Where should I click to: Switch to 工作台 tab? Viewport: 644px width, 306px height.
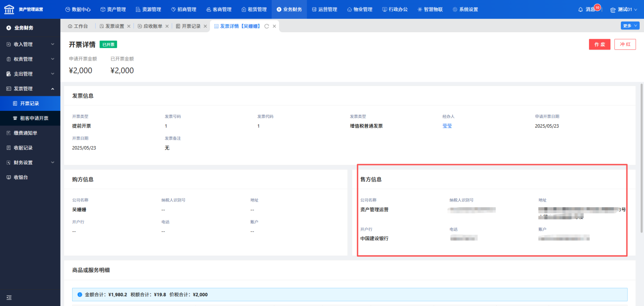(x=78, y=26)
